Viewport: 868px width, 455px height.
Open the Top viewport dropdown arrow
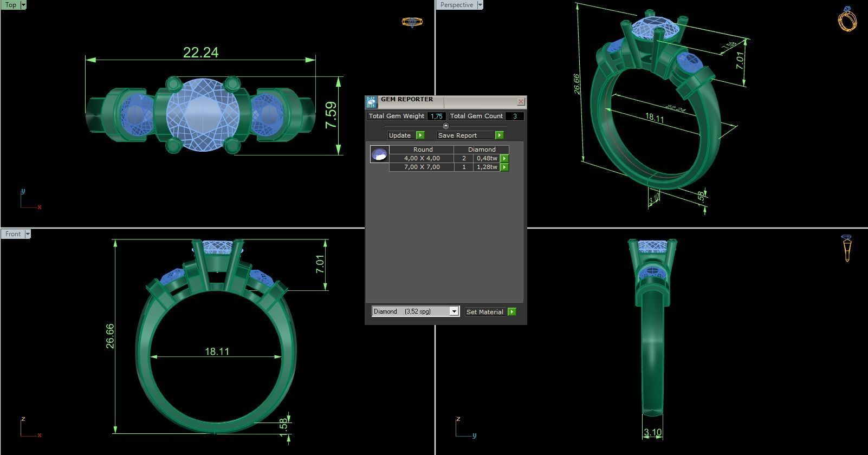23,5
